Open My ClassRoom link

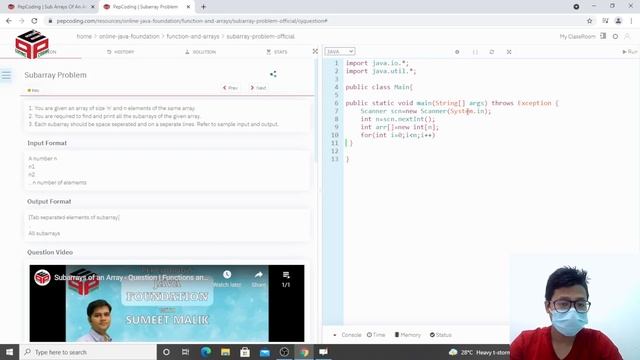click(x=578, y=36)
